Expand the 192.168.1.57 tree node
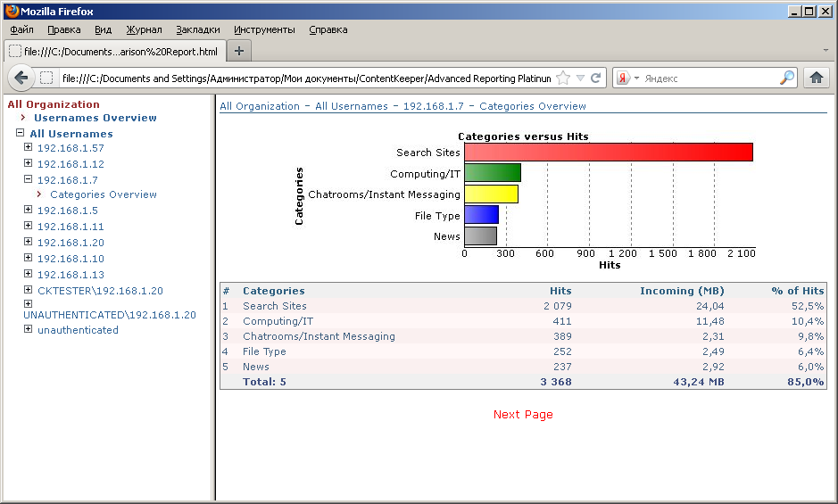Screen dimensions: 838x504 tap(29, 148)
